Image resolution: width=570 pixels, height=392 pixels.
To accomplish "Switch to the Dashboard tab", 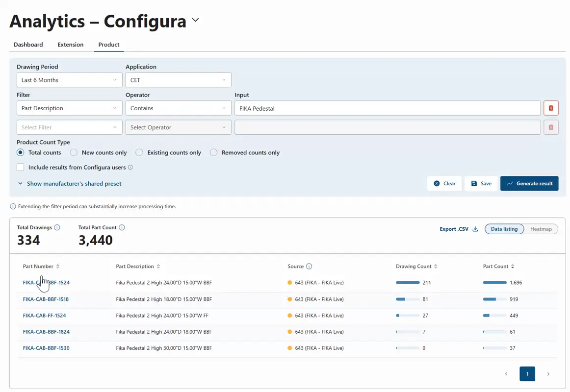I will coord(28,45).
